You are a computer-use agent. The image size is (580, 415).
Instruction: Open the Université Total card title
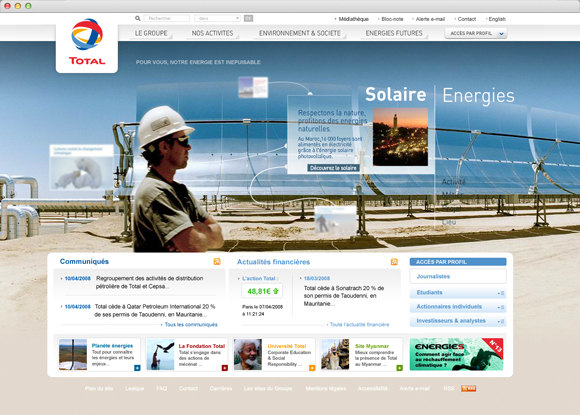coord(287,346)
